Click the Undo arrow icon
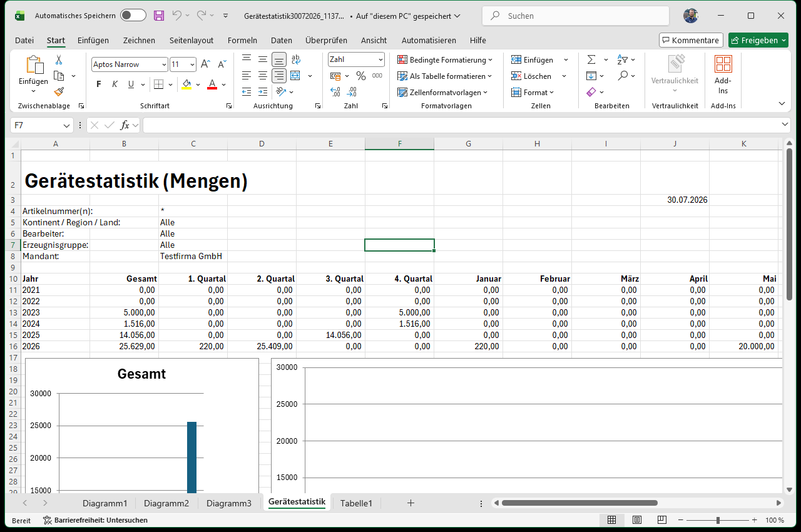Screen dimensions: 801x532 click(177, 16)
